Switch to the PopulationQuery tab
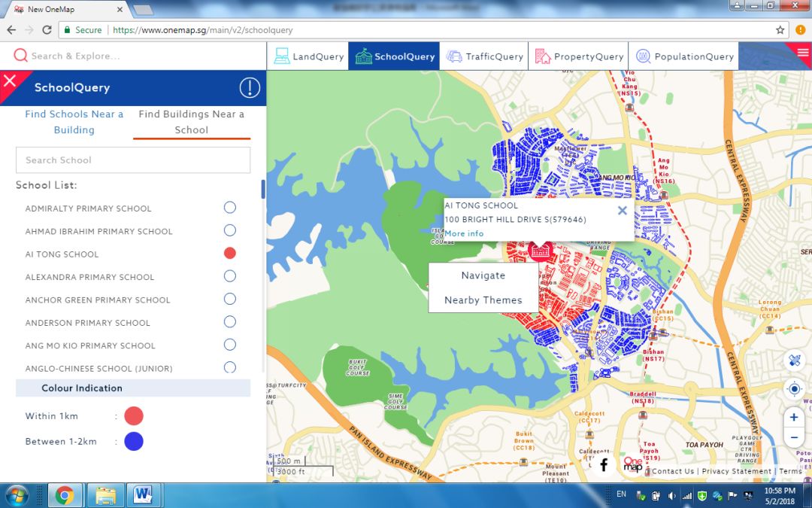812x508 pixels. point(684,56)
